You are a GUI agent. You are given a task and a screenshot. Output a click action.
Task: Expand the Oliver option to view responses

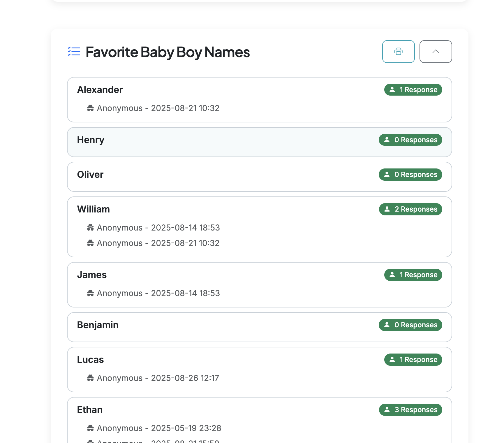[x=259, y=177]
